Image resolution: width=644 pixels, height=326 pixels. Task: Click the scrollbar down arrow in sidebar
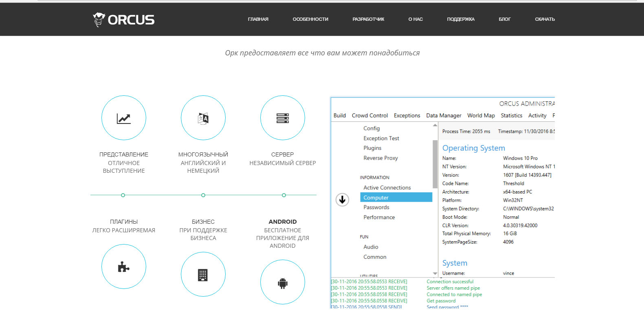pyautogui.click(x=435, y=273)
